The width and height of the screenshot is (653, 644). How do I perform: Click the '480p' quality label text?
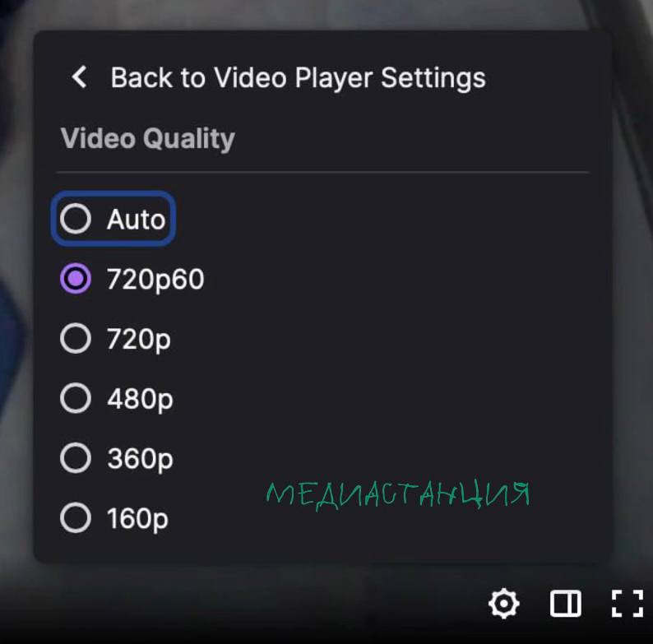point(140,400)
